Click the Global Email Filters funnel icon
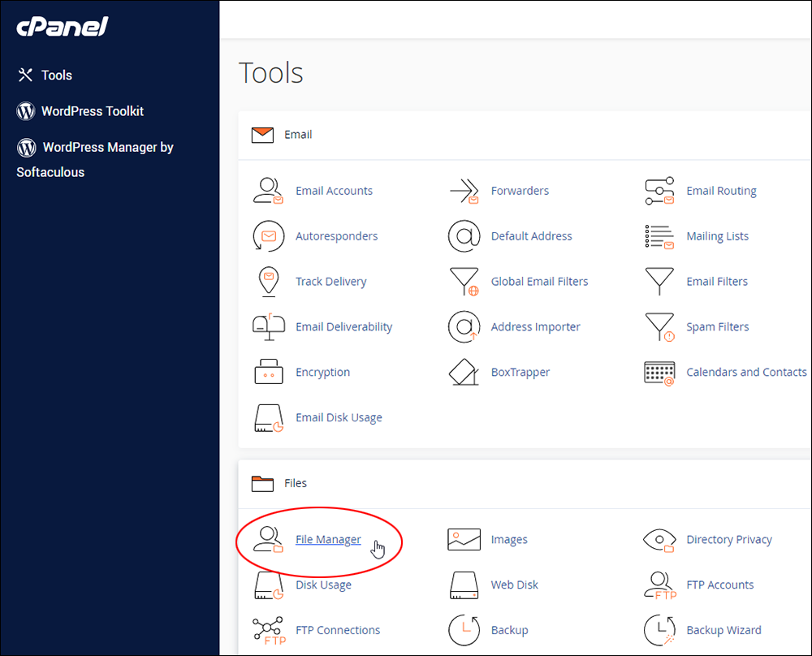812x656 pixels. 464,282
